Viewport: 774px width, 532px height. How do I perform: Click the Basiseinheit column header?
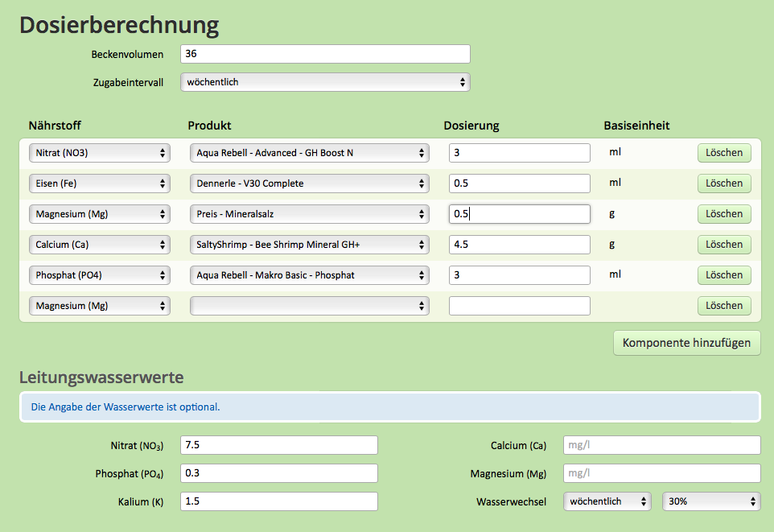coord(636,126)
